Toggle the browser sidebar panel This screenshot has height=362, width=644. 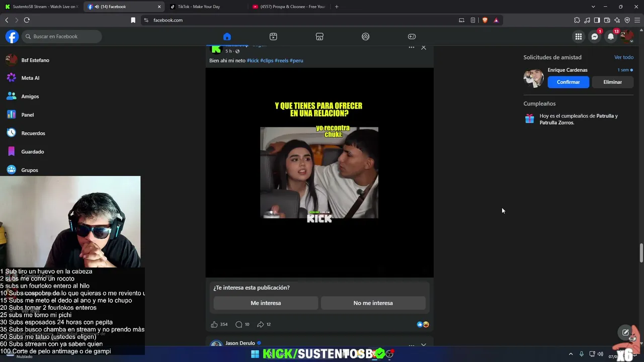597,20
